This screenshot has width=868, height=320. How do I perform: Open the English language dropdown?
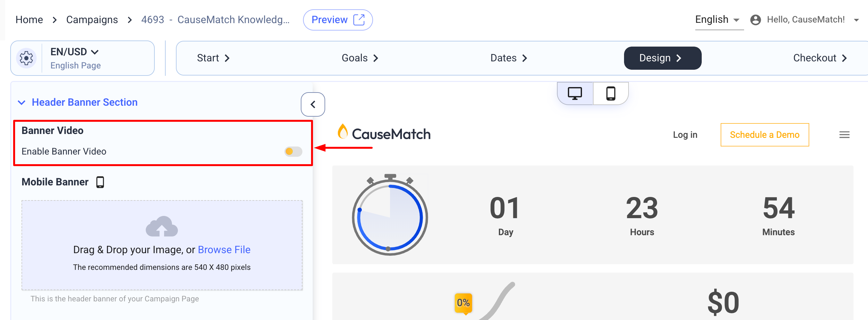(717, 20)
